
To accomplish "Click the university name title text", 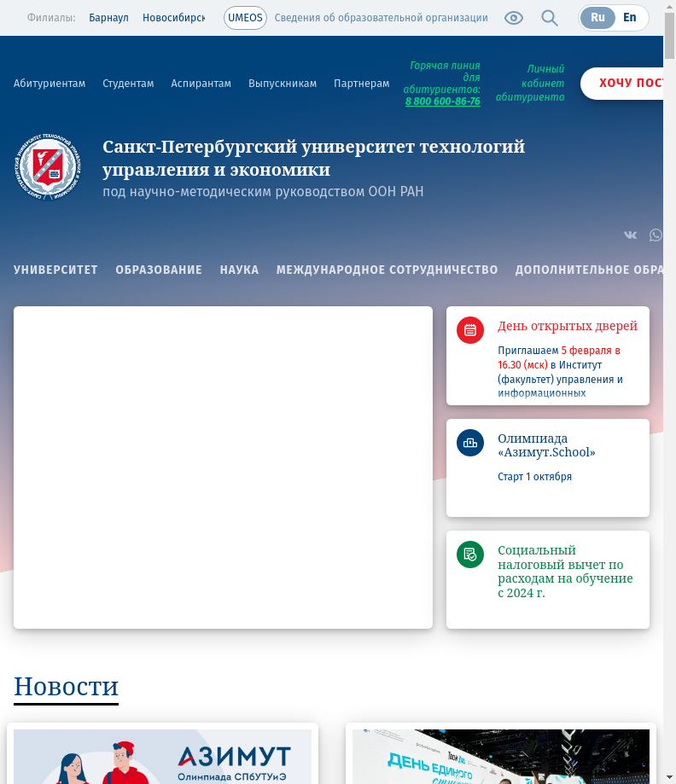I will pos(314,158).
